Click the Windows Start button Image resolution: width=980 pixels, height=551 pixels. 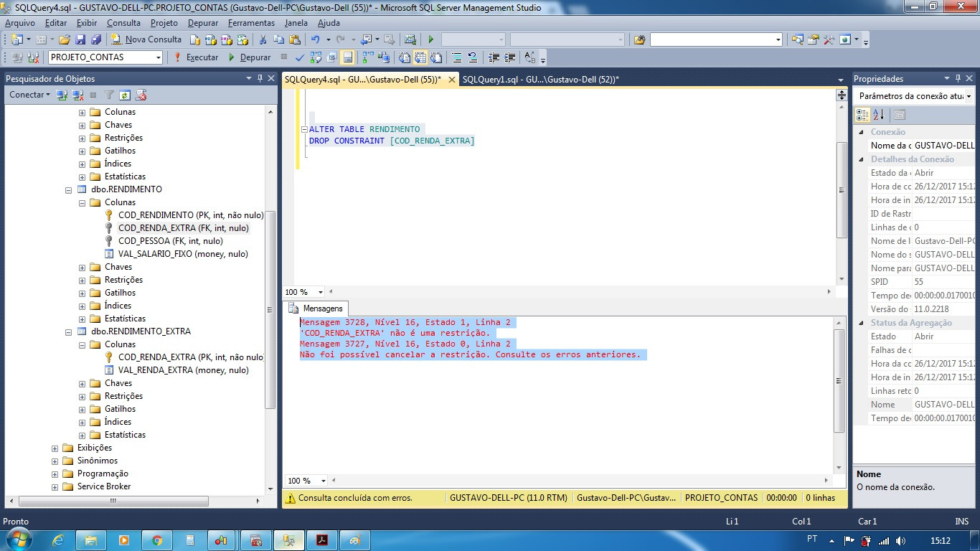coord(18,540)
